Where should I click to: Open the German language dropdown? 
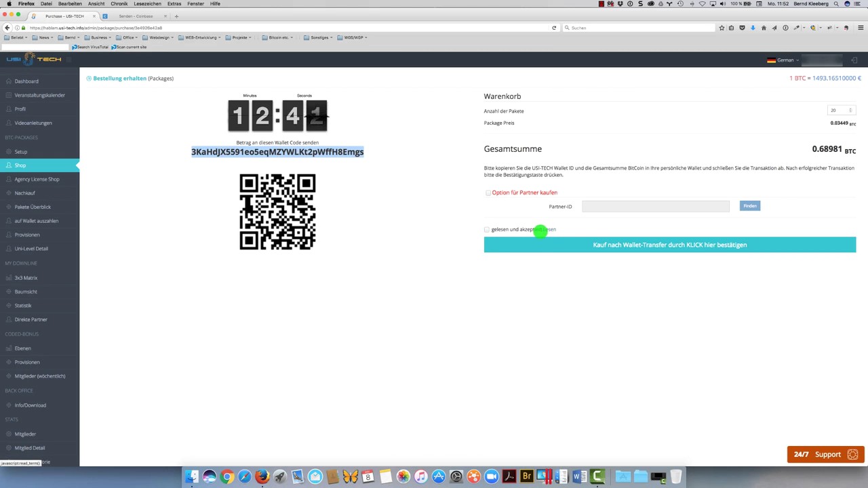pos(783,60)
